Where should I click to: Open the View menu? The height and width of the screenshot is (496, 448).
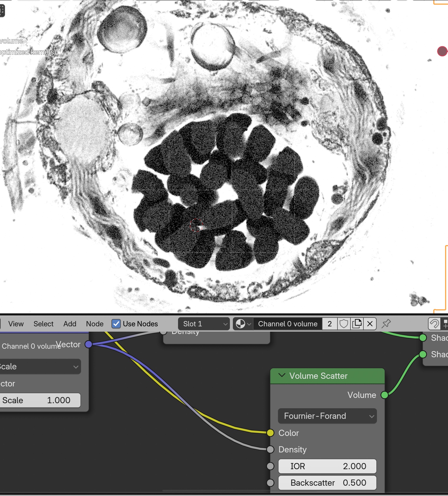(x=16, y=324)
